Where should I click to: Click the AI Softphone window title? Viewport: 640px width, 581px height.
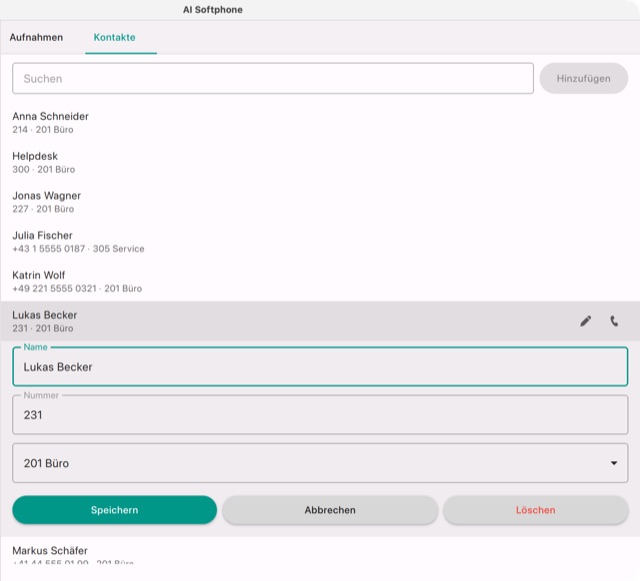pyautogui.click(x=213, y=10)
